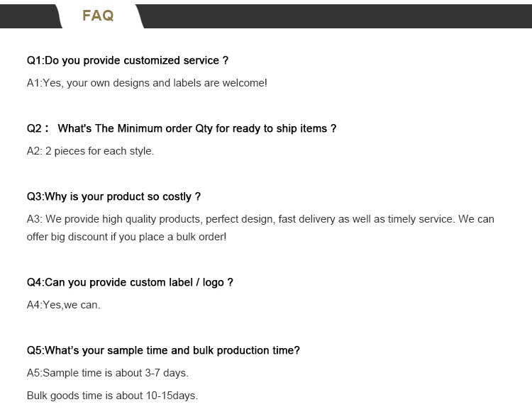The width and height of the screenshot is (532, 419).
Task: Click question Q4 about custom label / logo
Action: tap(130, 283)
